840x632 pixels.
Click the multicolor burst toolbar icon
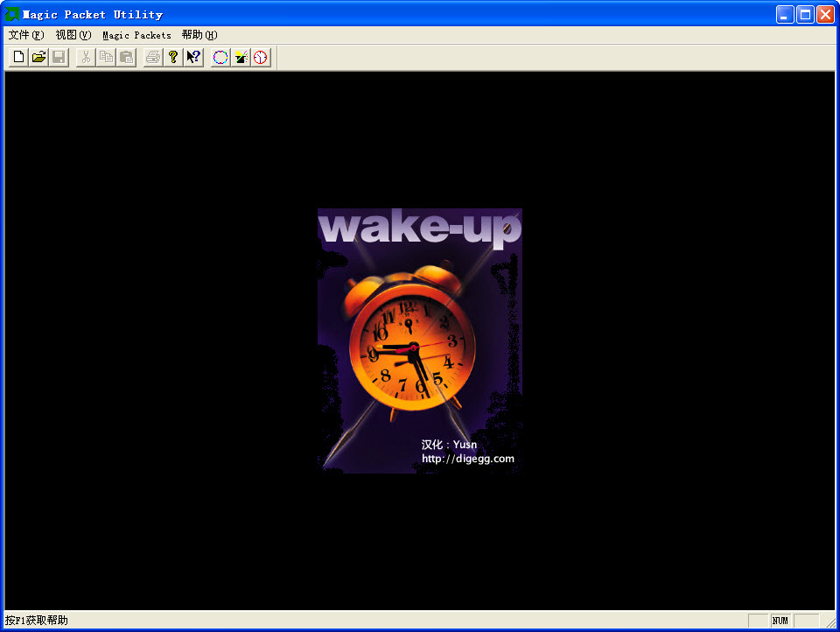click(x=241, y=58)
